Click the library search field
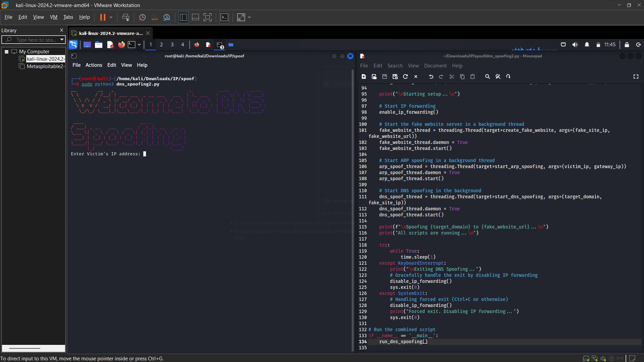Screen dimensions: 644x362 pos(33,40)
